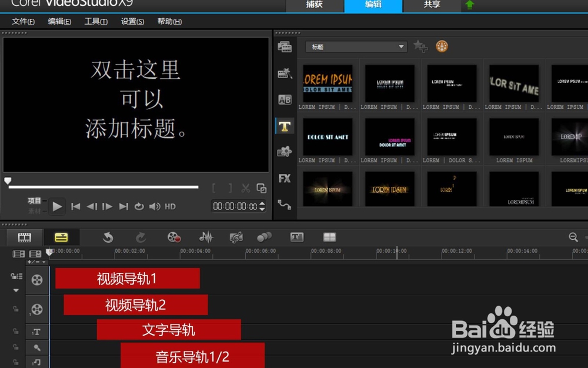The image size is (588, 368).
Task: Select 素材 clip playback mode
Action: coord(34,212)
